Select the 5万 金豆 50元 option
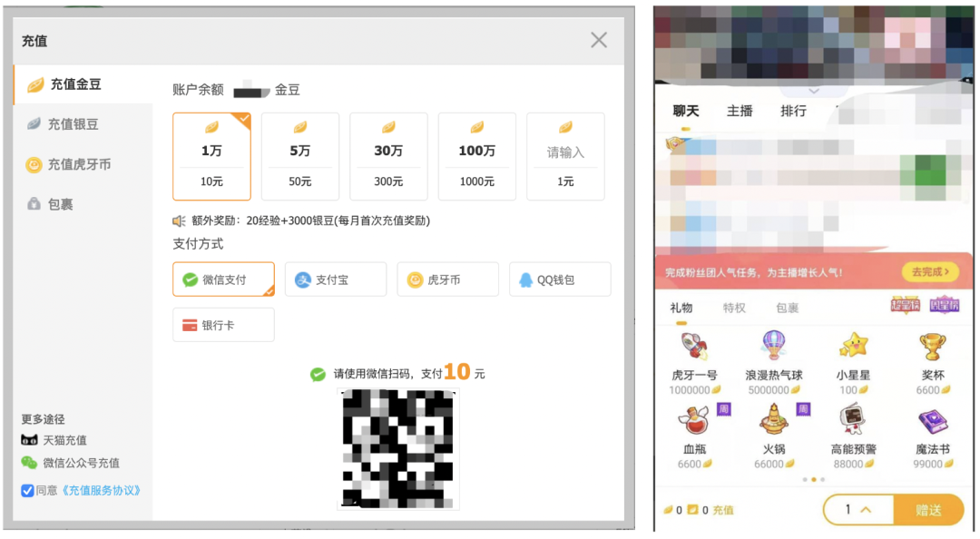 [x=300, y=156]
